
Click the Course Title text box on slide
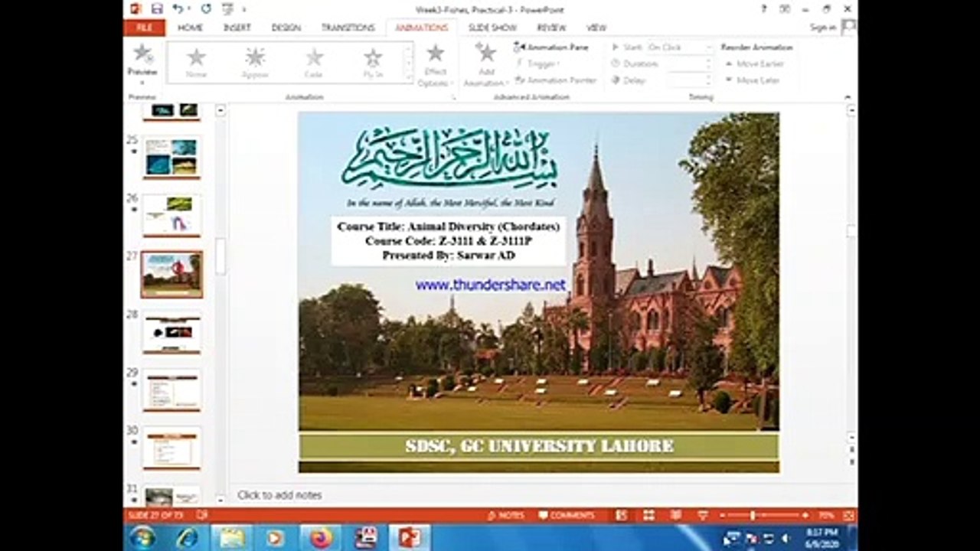pos(449,241)
